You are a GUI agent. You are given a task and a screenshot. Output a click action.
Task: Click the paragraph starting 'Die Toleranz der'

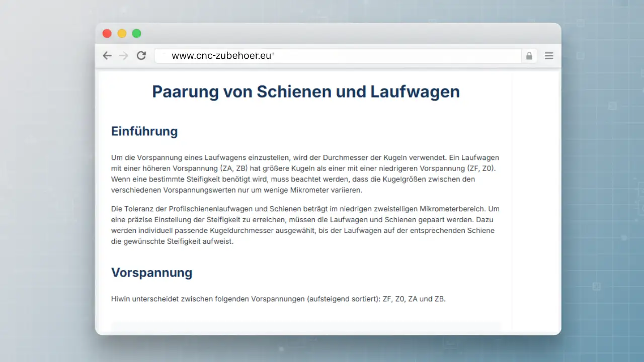pos(305,225)
